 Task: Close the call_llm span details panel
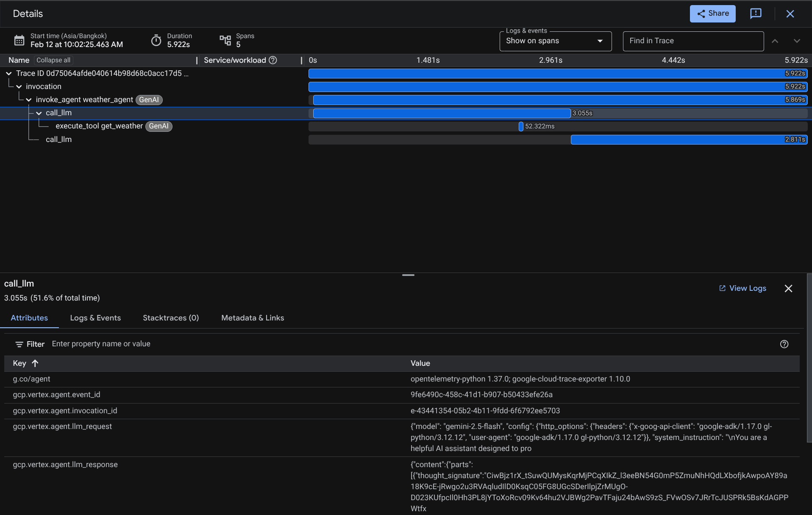pyautogui.click(x=788, y=289)
